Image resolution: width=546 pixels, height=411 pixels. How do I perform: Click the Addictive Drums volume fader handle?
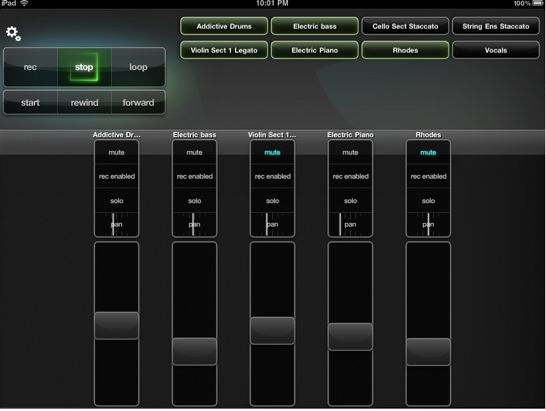116,326
